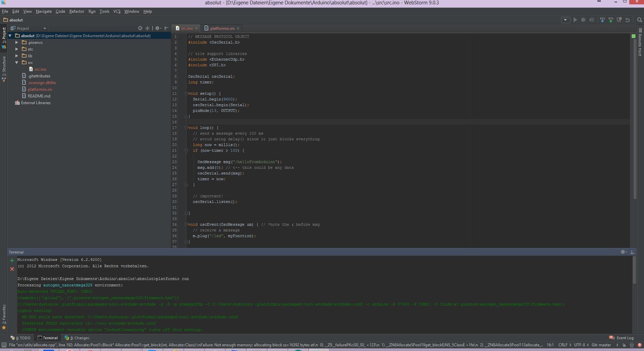Click the terminal vertical scrollbar
The width and height of the screenshot is (644, 351).
[634, 269]
